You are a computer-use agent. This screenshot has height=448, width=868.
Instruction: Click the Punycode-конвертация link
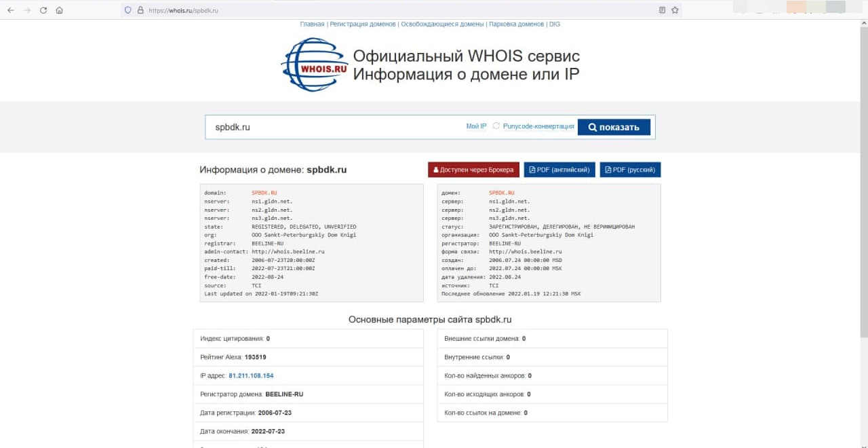538,126
